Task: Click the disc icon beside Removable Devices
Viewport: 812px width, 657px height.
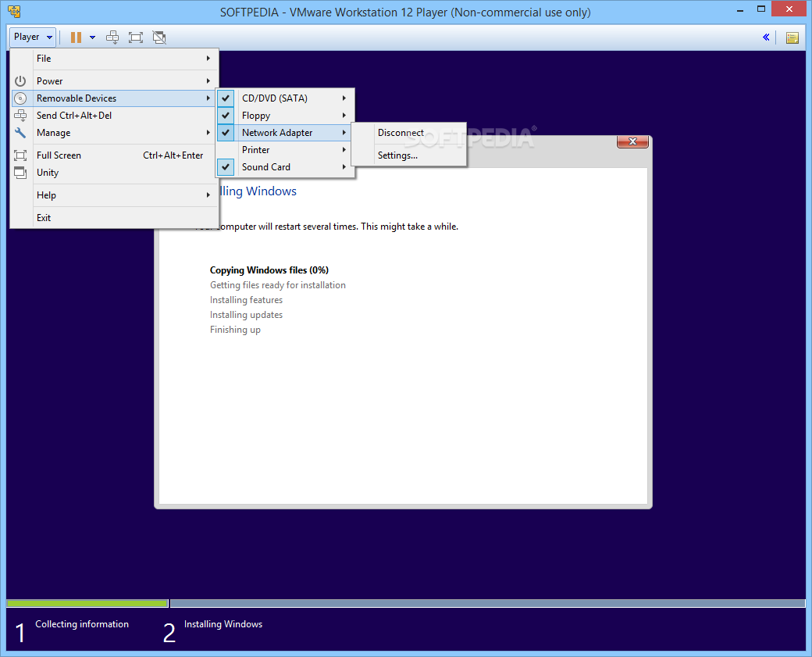Action: point(20,98)
